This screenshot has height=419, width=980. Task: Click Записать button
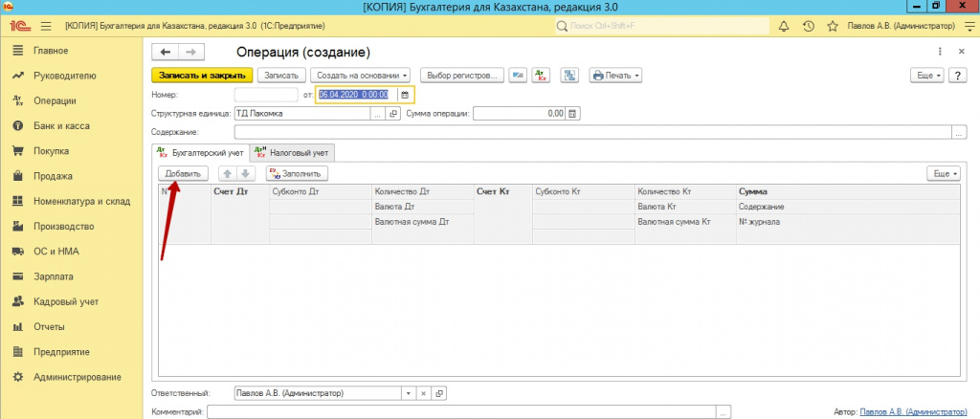point(281,76)
